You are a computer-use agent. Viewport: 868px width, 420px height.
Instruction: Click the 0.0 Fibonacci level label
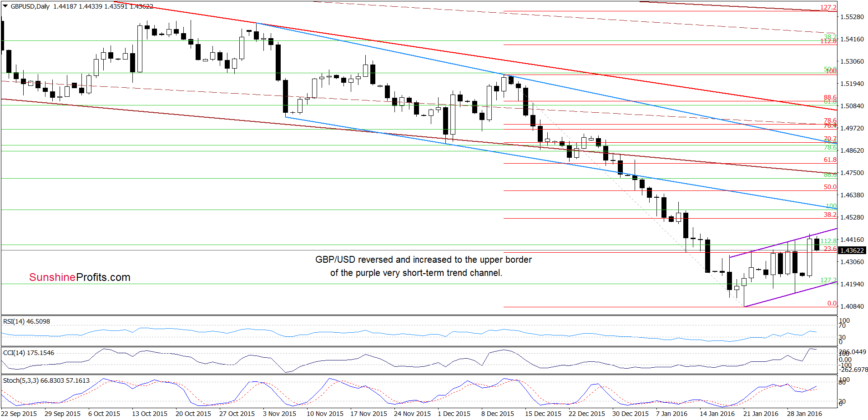(832, 303)
